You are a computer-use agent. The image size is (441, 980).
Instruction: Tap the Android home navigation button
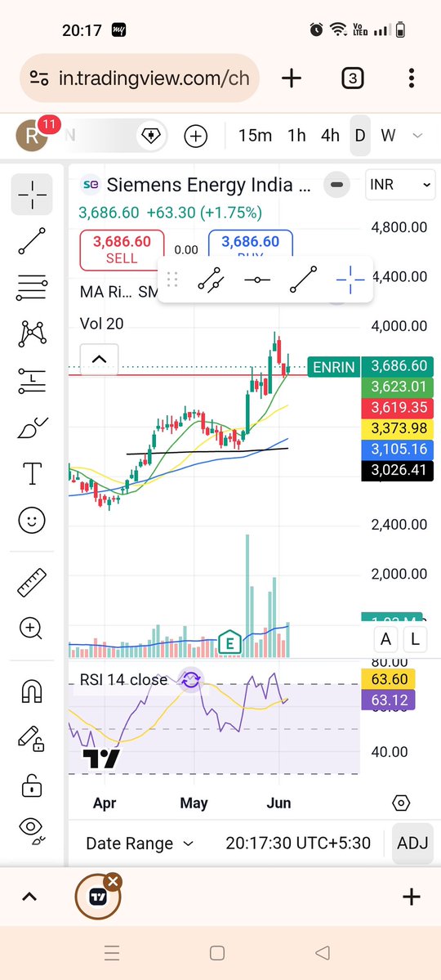tap(216, 952)
